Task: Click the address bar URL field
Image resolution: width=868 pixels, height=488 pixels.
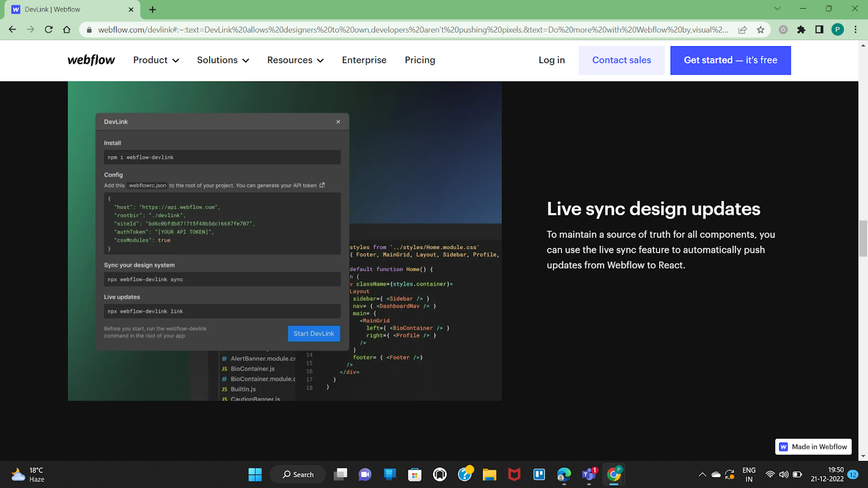Action: (x=413, y=30)
